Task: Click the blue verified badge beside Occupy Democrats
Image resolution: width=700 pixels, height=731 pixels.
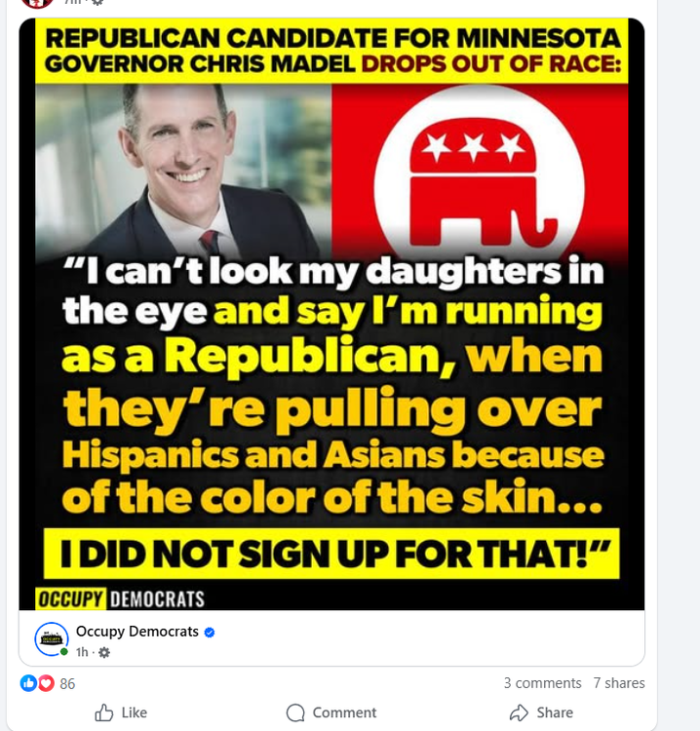Action: tap(210, 633)
